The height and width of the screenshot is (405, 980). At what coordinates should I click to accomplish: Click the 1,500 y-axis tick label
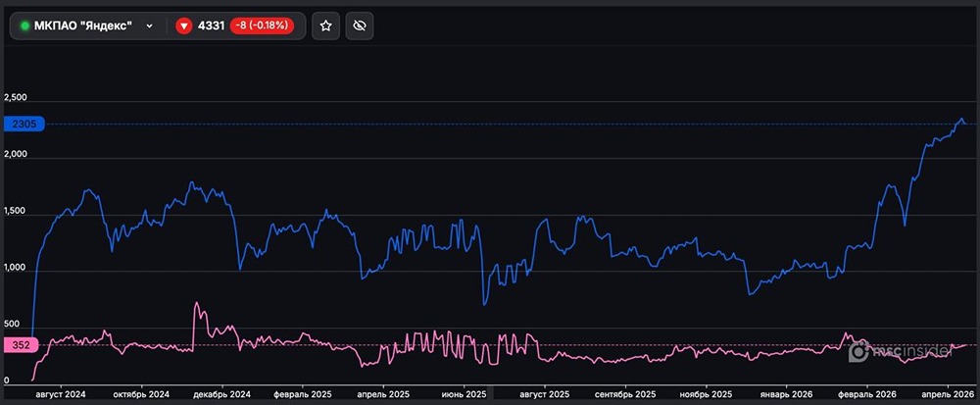click(x=16, y=211)
